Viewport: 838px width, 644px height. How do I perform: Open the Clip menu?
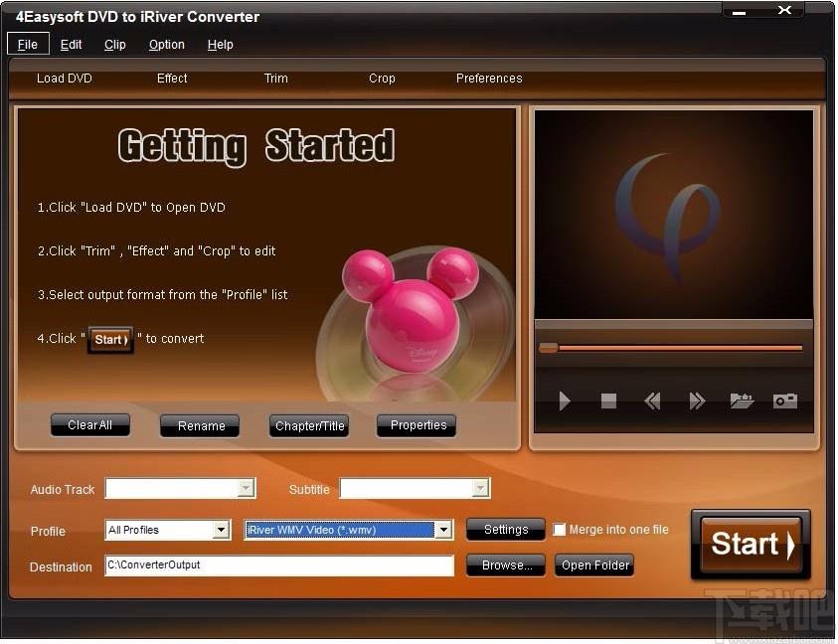115,45
